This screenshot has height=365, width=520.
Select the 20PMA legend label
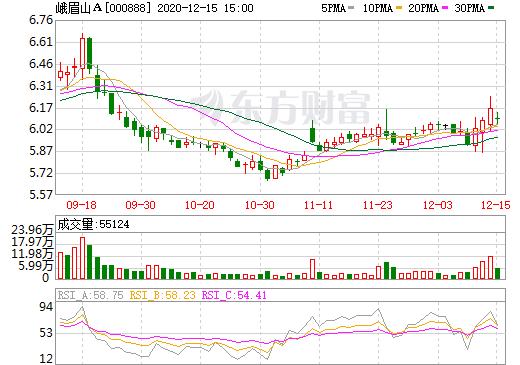424,8
